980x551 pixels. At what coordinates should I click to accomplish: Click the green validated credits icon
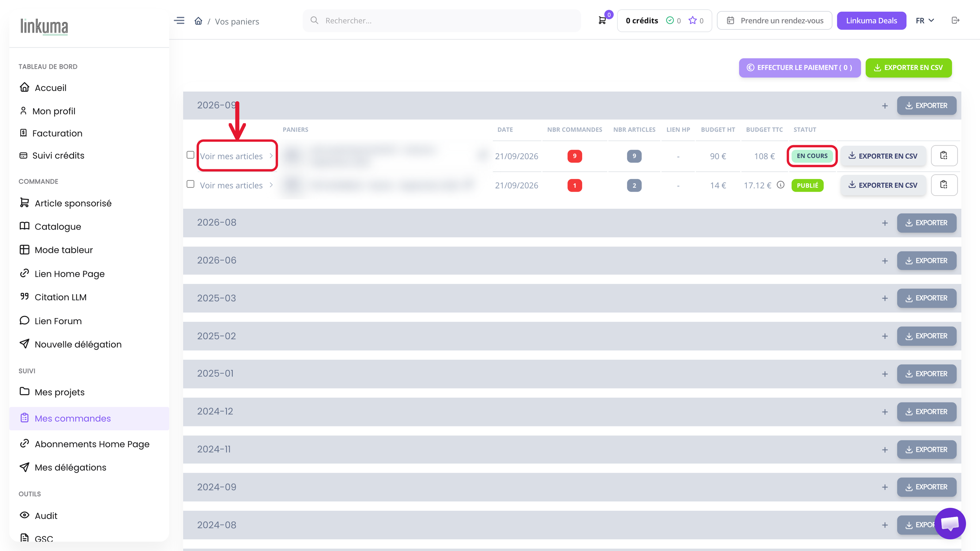click(x=670, y=21)
